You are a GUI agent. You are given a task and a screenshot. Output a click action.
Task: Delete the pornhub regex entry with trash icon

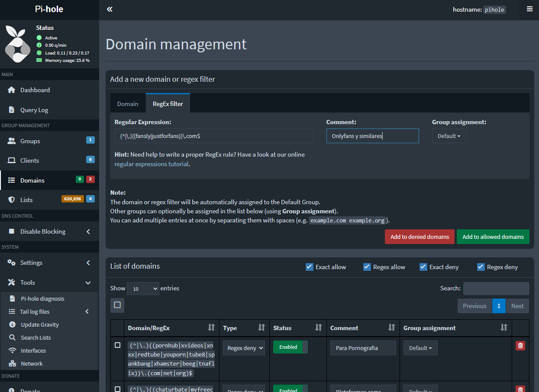520,345
